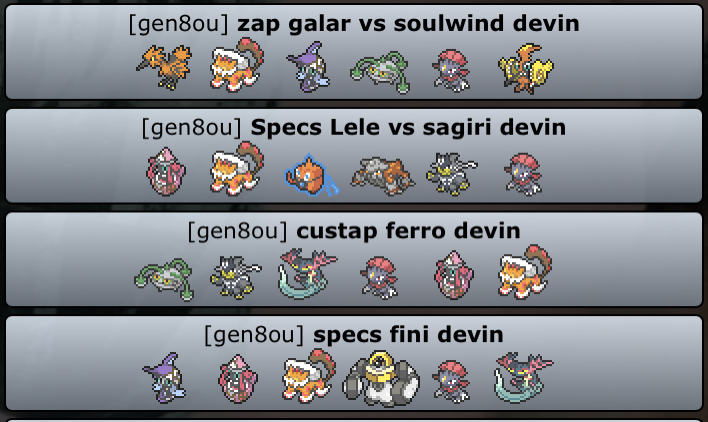708x422 pixels.
Task: Click Tapu Koko icon in zap galar team
Action: coord(526,69)
